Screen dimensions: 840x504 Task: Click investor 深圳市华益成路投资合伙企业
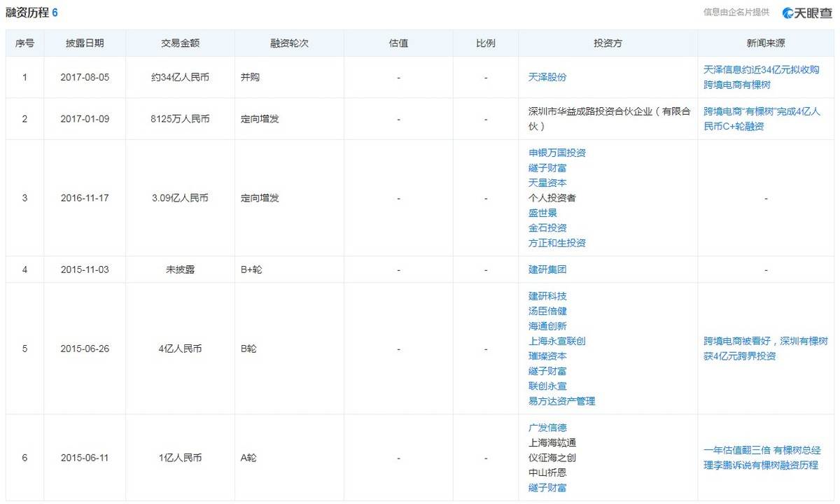609,119
